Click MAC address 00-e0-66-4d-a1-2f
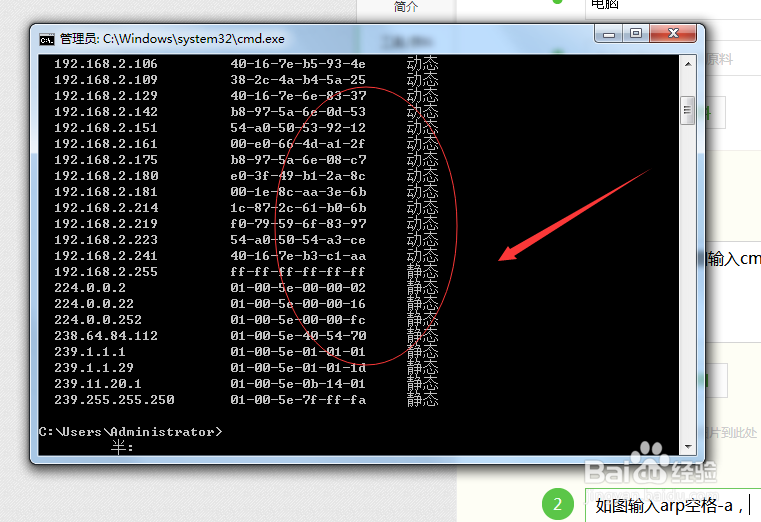The height and width of the screenshot is (522, 761). click(298, 144)
